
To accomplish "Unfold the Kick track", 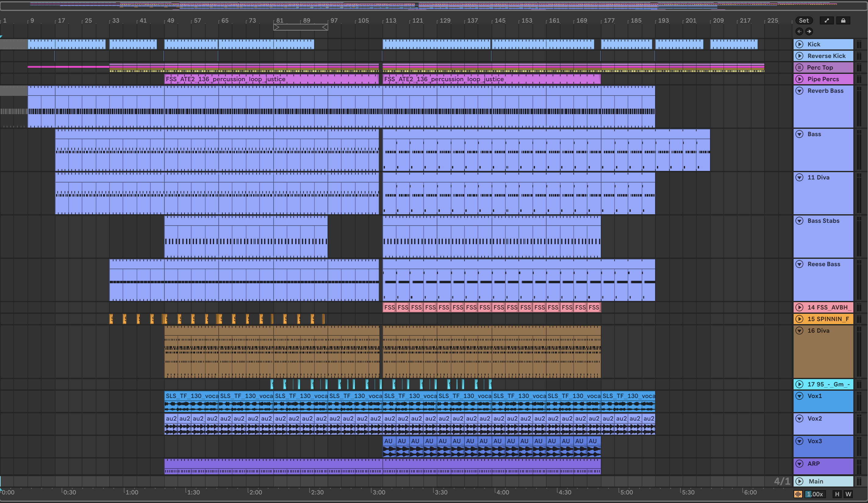I will tap(799, 44).
